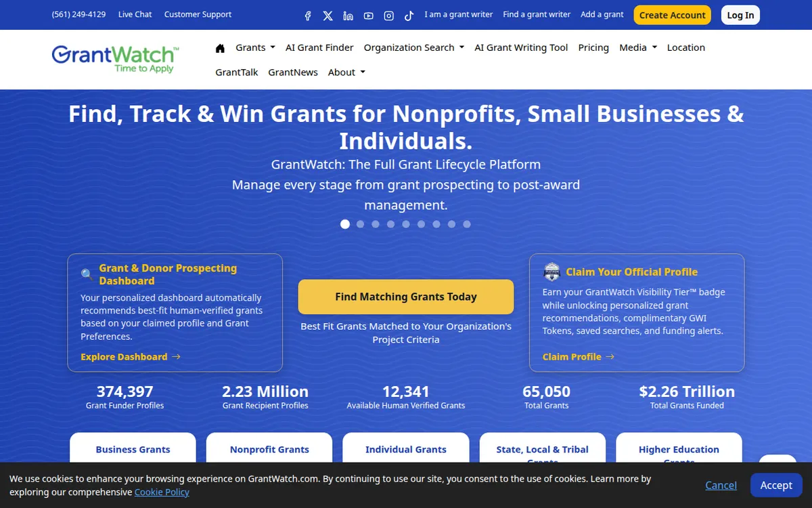This screenshot has height=508, width=812.
Task: Open the Business Grants category card
Action: [x=133, y=449]
